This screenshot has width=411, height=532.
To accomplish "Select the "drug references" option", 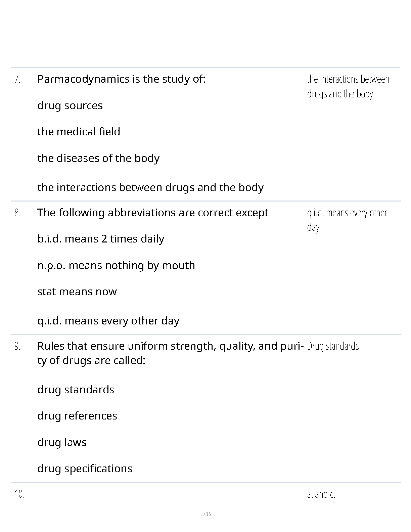I will pyautogui.click(x=77, y=416).
